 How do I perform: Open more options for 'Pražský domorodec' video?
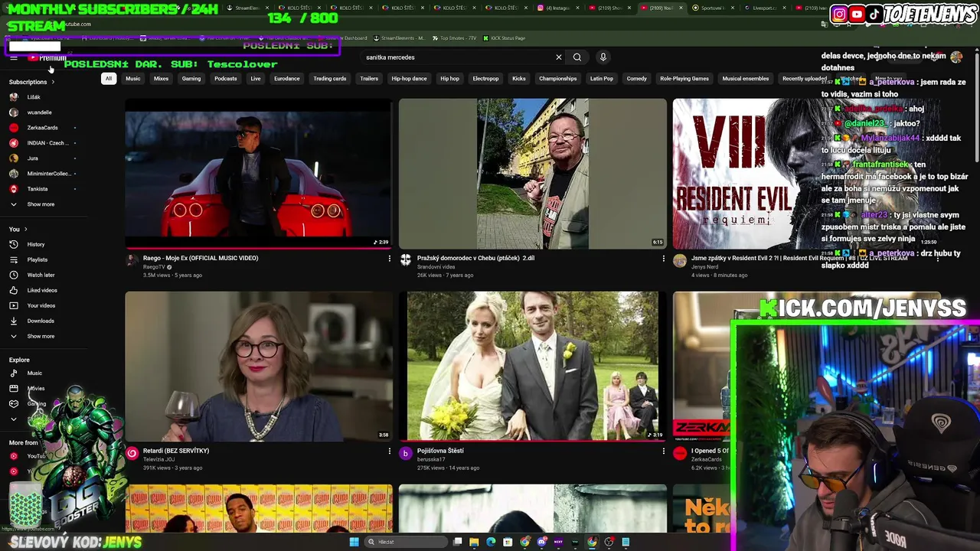[664, 259]
